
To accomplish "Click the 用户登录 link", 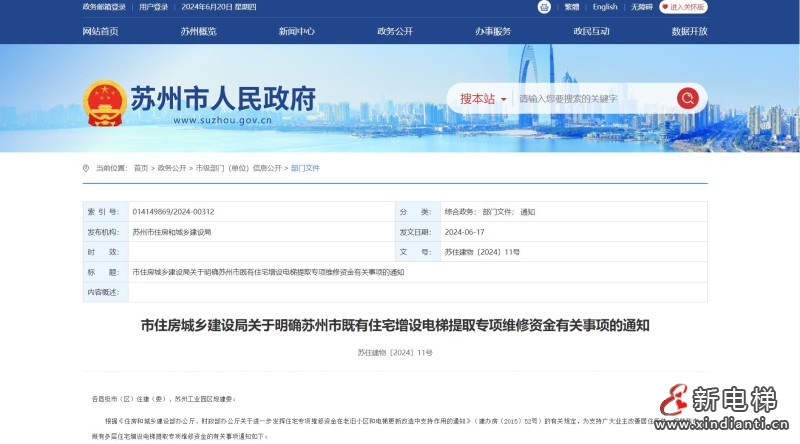I will tap(154, 7).
